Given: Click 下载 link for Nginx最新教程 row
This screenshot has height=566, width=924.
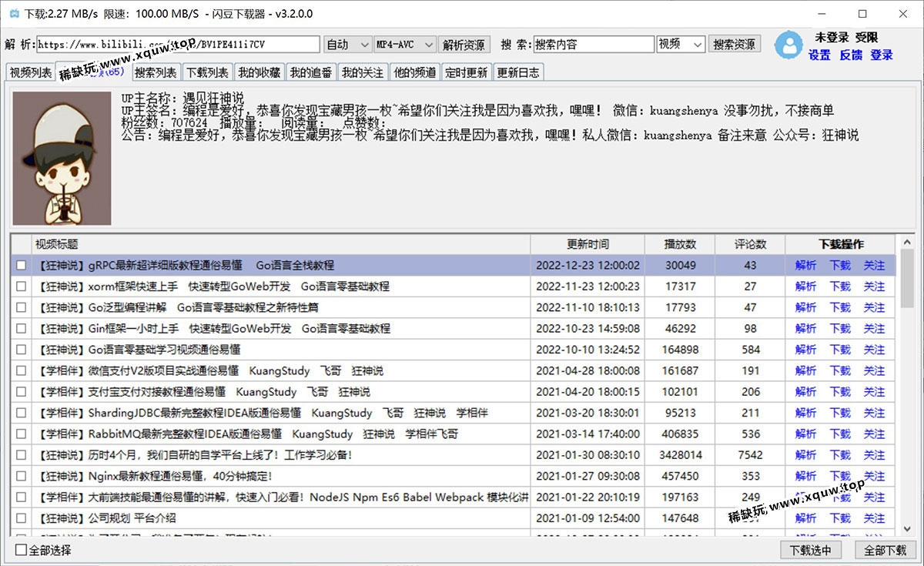Looking at the screenshot, I should [x=840, y=476].
